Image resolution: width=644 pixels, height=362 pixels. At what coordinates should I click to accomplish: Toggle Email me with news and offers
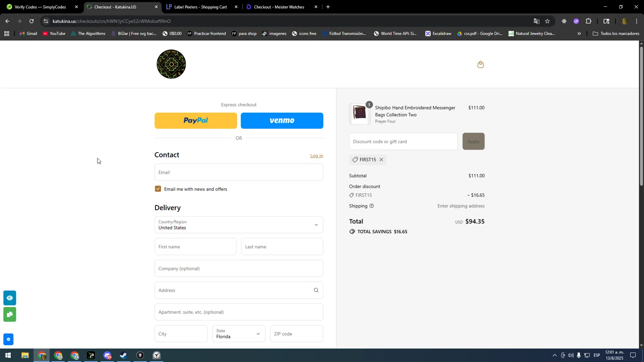[158, 189]
